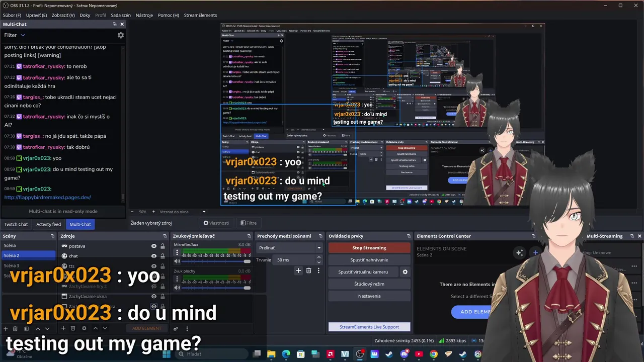
Task: Add a new source in Zdroje panel
Action: pyautogui.click(x=63, y=328)
